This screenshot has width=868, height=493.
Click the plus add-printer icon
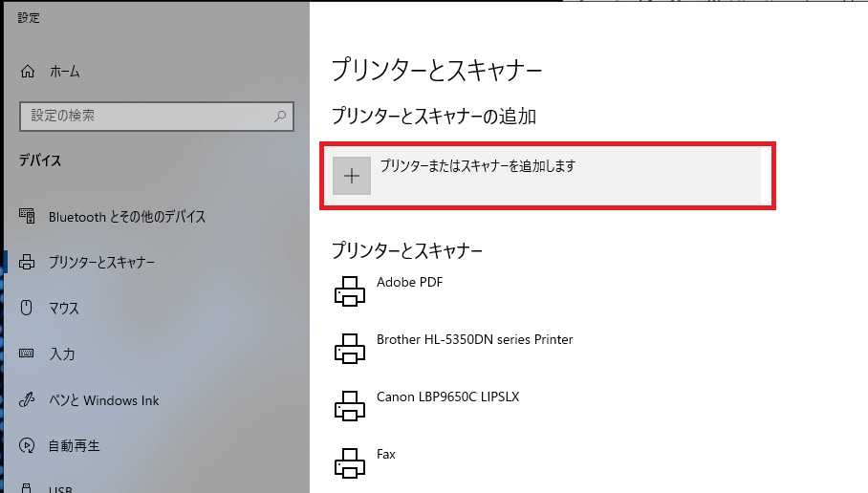click(352, 176)
